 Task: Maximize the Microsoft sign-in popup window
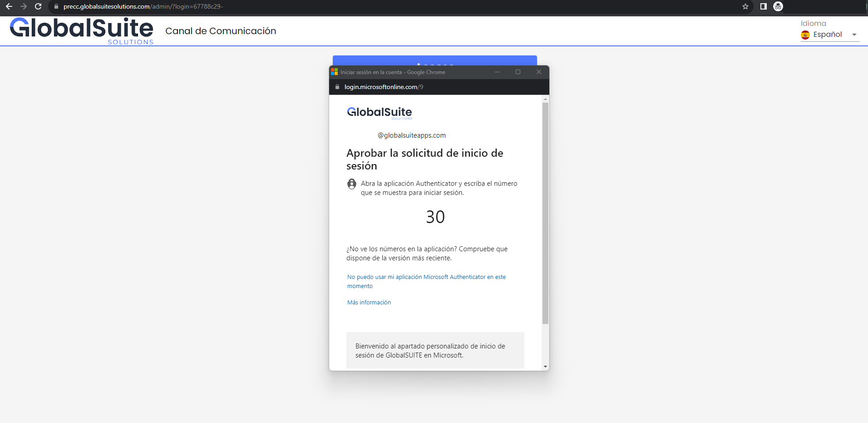tap(518, 72)
